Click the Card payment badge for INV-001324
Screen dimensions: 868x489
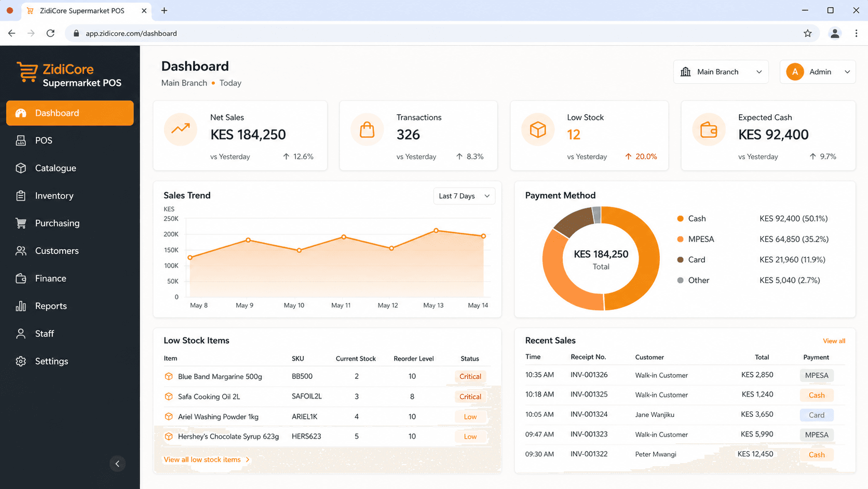(x=816, y=415)
